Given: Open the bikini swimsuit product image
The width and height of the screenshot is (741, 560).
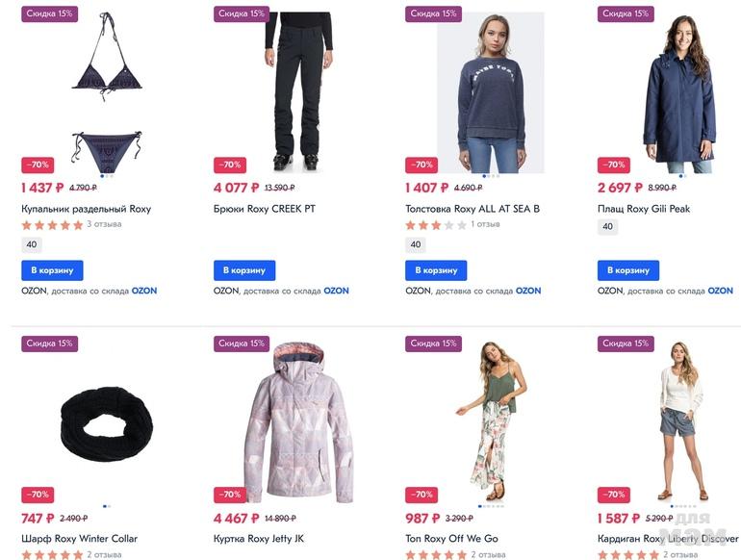Looking at the screenshot, I should tap(107, 92).
